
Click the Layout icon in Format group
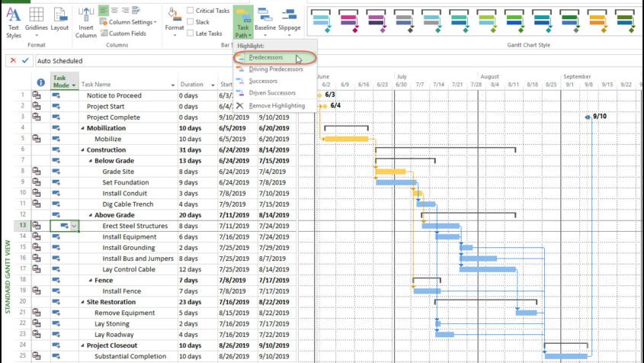tap(59, 20)
